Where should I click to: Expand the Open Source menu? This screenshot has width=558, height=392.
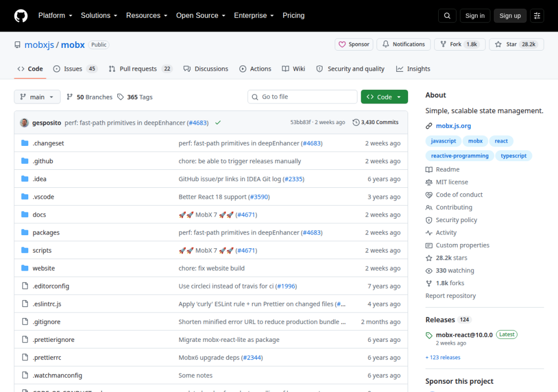(x=201, y=16)
